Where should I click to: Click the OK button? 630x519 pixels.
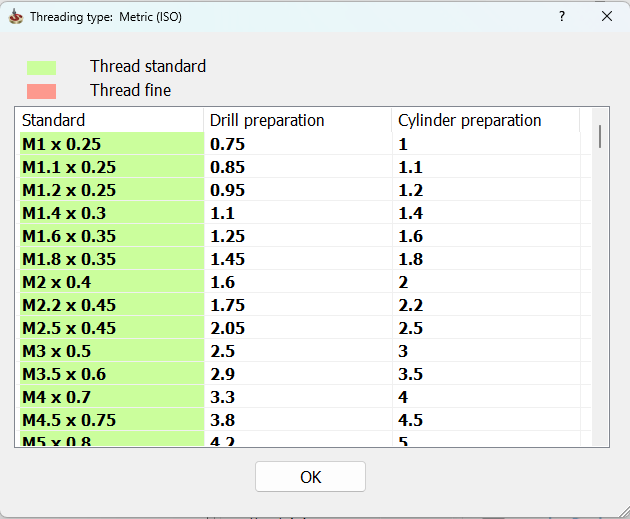coord(310,477)
